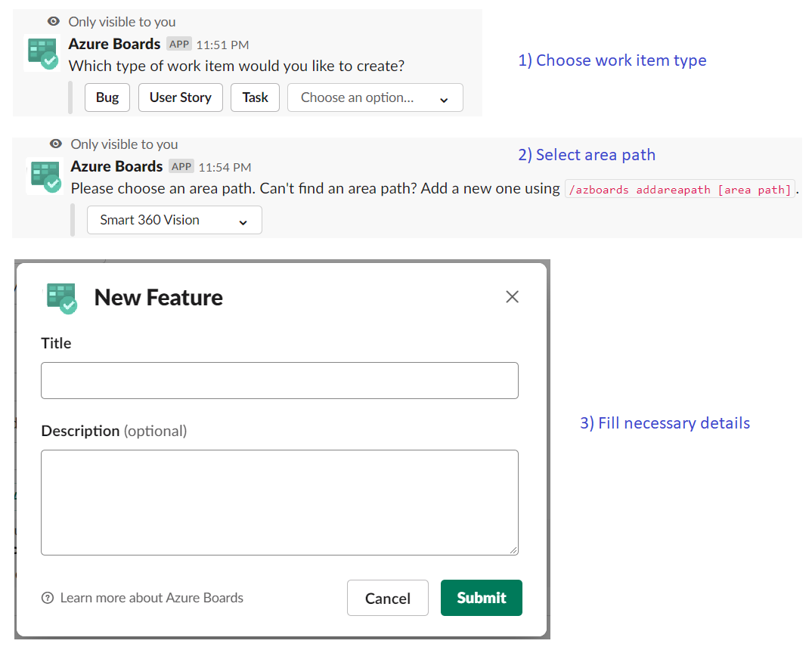This screenshot has width=812, height=653.
Task: Close the New Feature dialog with X
Action: [x=512, y=297]
